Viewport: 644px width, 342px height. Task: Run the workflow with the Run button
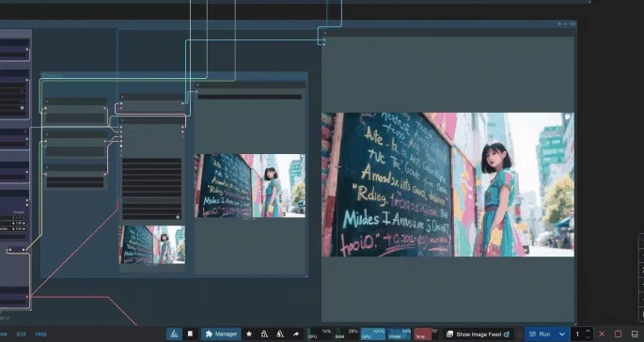point(540,334)
